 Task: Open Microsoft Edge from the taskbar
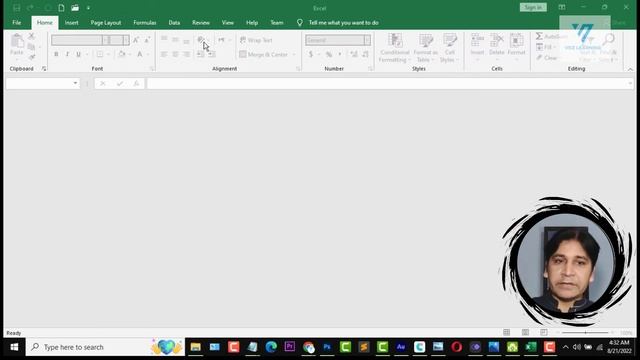pos(271,347)
